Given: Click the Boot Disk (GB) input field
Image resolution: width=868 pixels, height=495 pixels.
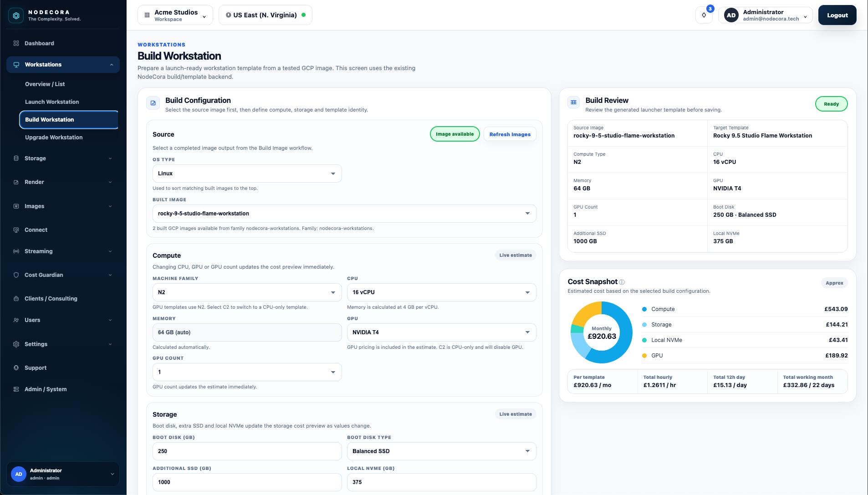Looking at the screenshot, I should (x=247, y=451).
